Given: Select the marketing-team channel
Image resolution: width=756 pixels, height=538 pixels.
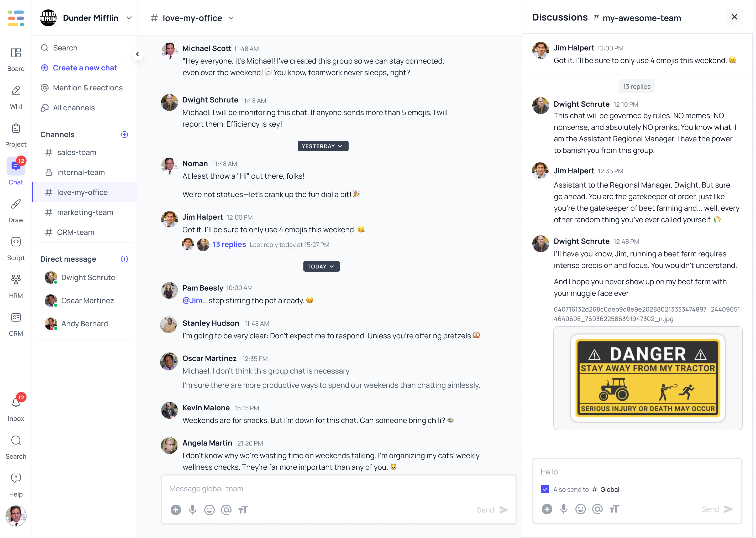Looking at the screenshot, I should (85, 212).
